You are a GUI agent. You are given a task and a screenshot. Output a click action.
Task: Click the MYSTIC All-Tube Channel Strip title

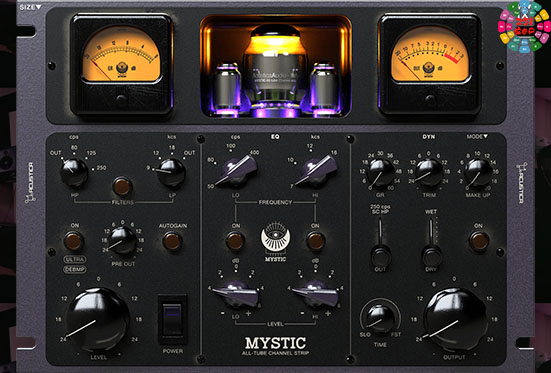(276, 346)
